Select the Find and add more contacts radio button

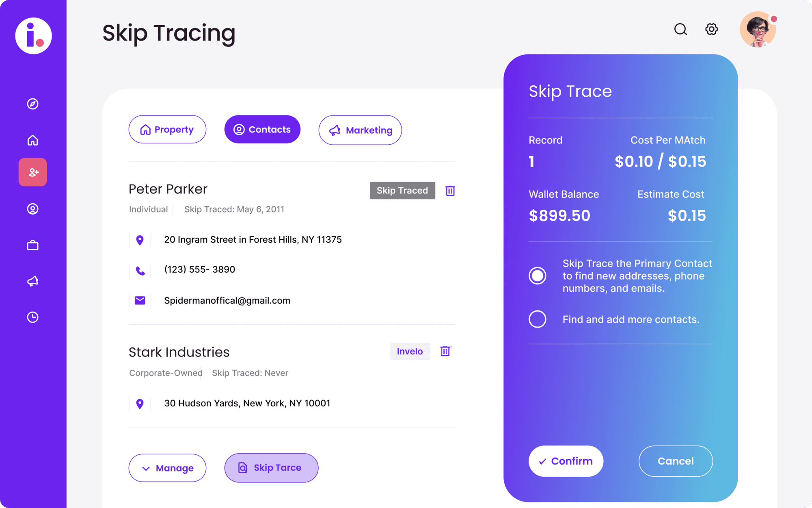pos(536,319)
